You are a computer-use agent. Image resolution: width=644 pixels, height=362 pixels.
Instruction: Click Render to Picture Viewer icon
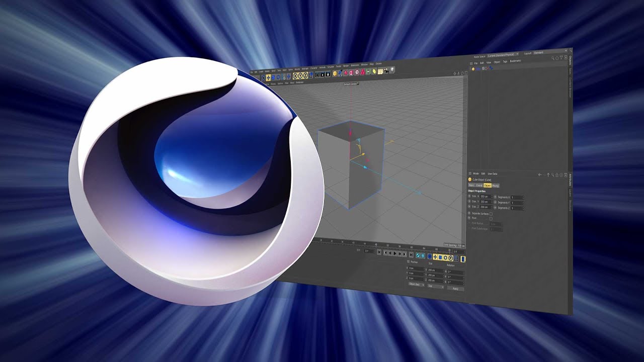click(323, 74)
